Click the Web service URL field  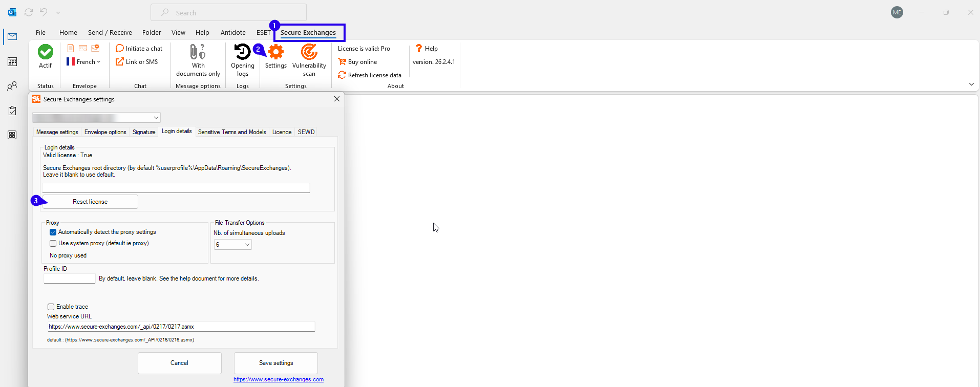point(181,327)
